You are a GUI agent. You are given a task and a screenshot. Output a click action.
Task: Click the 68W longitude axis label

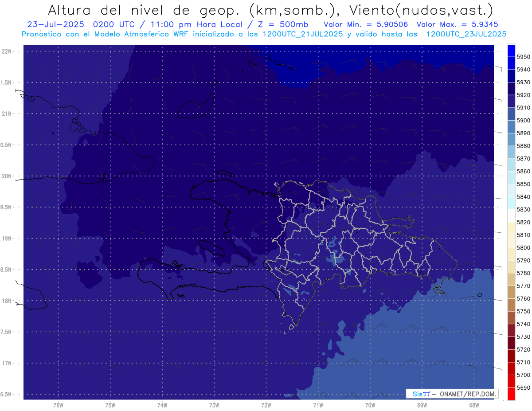[474, 405]
